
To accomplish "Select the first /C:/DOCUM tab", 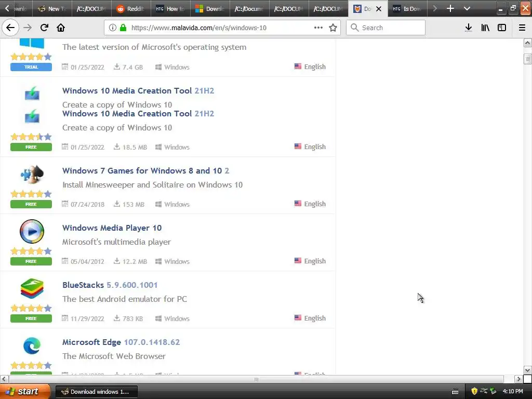I will pyautogui.click(x=91, y=8).
